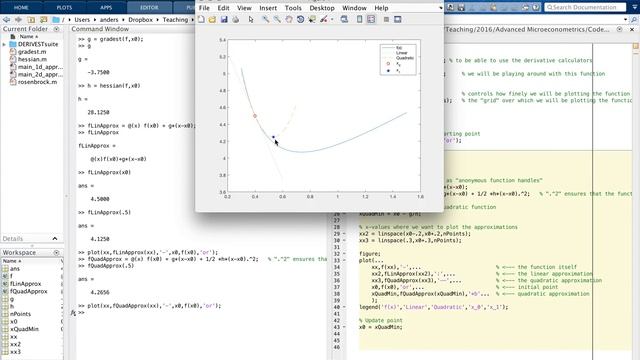The image size is (640, 360).
Task: Click the Back arrow in folder toolbar
Action: pyautogui.click(x=6, y=20)
